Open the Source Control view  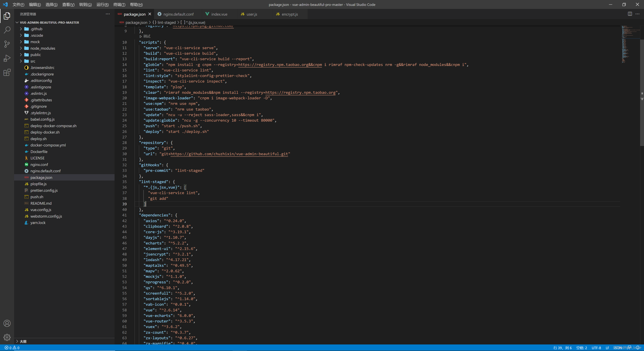(7, 44)
